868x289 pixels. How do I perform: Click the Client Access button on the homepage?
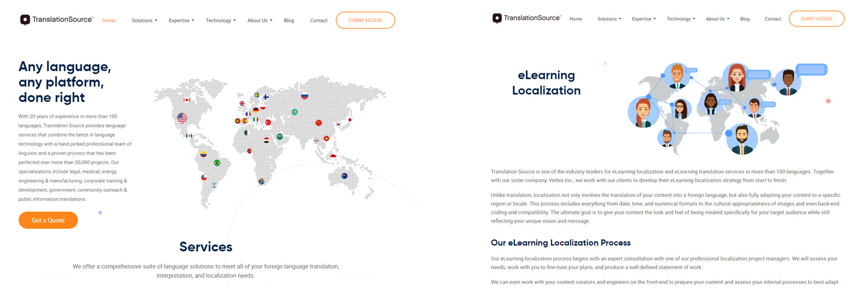(x=365, y=20)
